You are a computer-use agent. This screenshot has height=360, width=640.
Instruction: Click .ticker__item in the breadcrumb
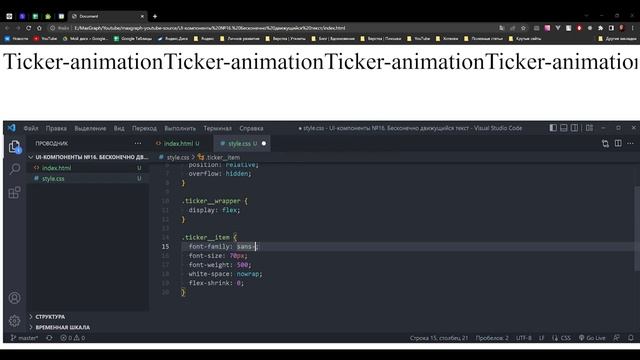pos(223,158)
